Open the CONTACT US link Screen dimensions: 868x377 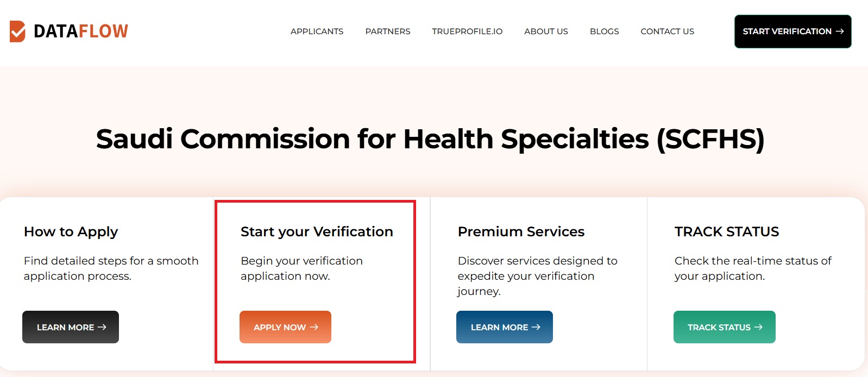click(x=667, y=32)
